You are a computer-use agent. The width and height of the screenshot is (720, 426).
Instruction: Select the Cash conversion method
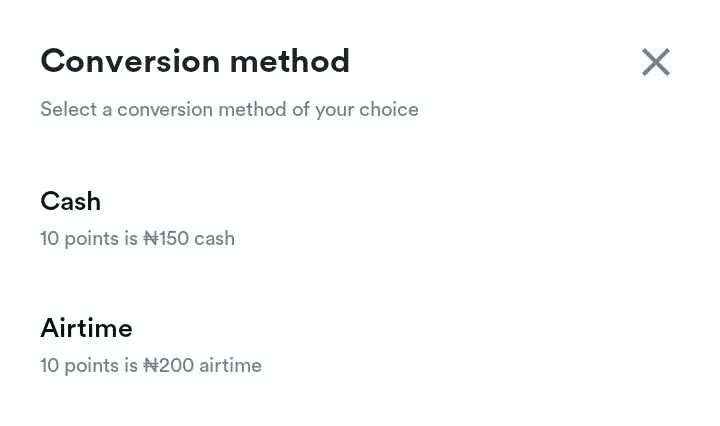pos(71,202)
